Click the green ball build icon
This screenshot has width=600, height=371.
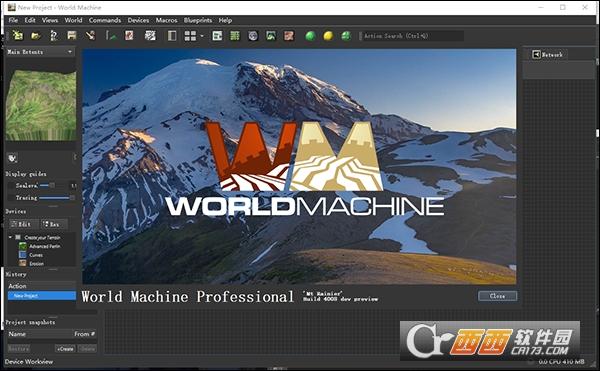click(310, 36)
